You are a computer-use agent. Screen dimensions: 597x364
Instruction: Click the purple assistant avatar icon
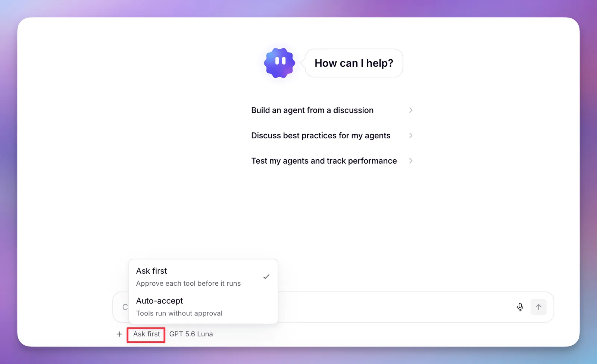tap(279, 63)
